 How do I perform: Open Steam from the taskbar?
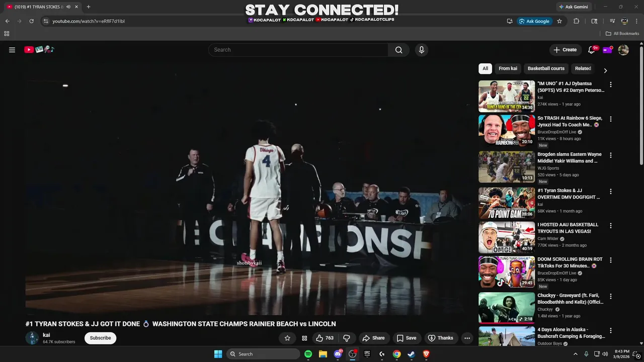click(411, 354)
